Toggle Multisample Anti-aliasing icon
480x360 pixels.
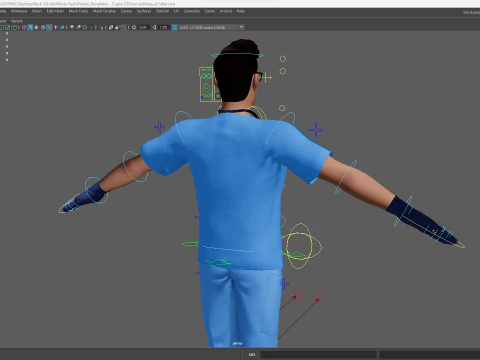85,27
